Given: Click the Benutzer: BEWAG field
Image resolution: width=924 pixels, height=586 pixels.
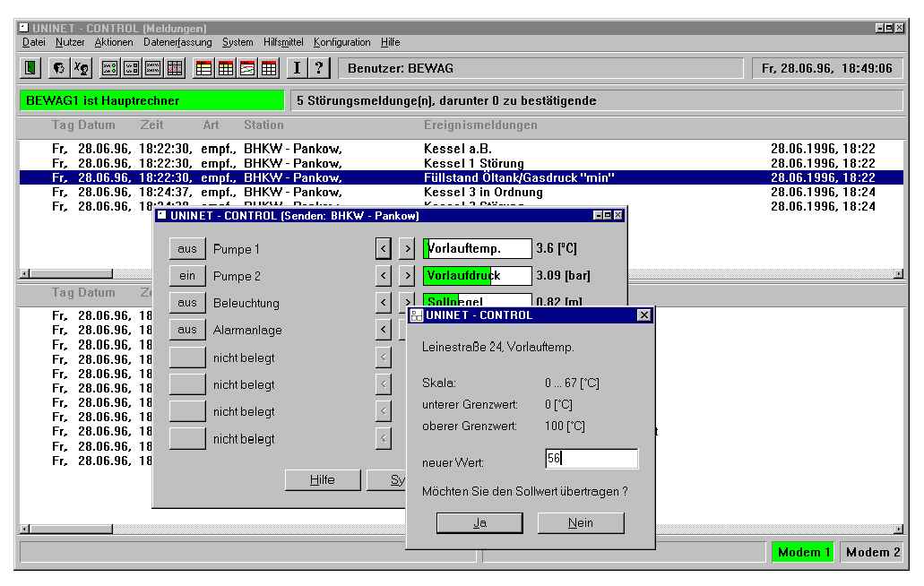Looking at the screenshot, I should pos(540,68).
